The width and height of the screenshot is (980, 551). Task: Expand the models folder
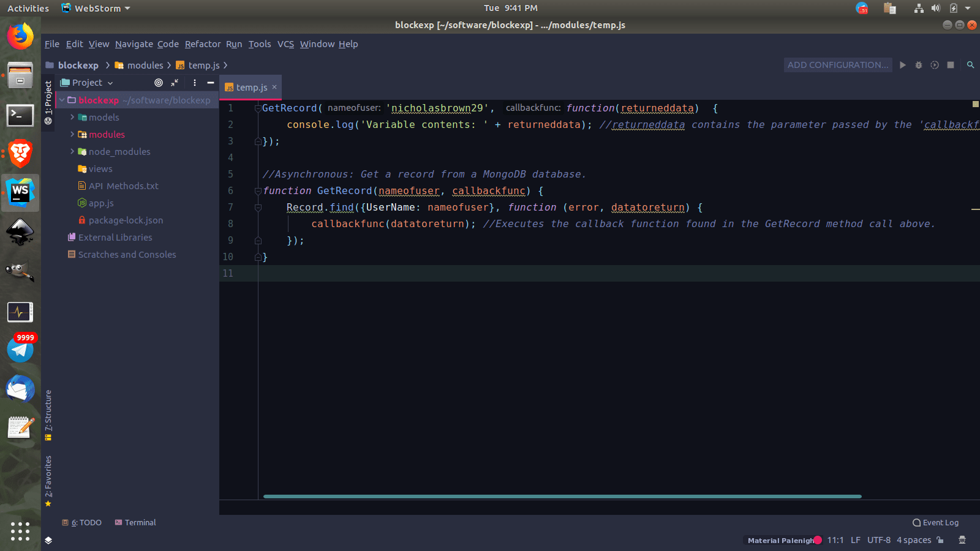72,117
